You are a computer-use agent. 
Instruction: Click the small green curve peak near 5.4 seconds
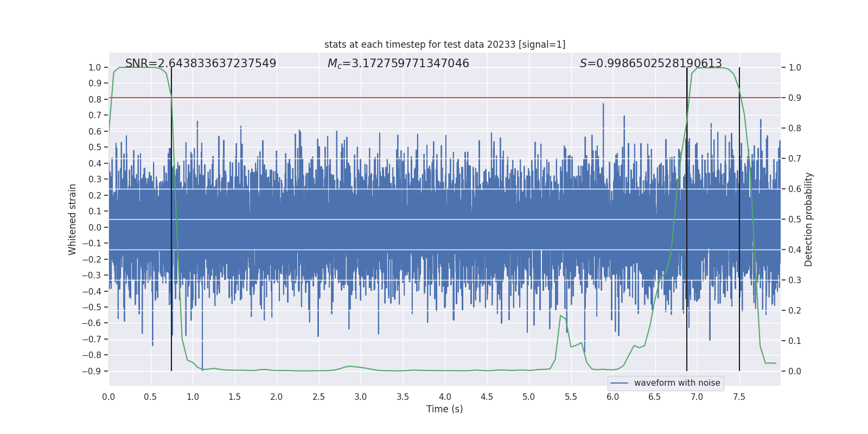click(x=561, y=316)
